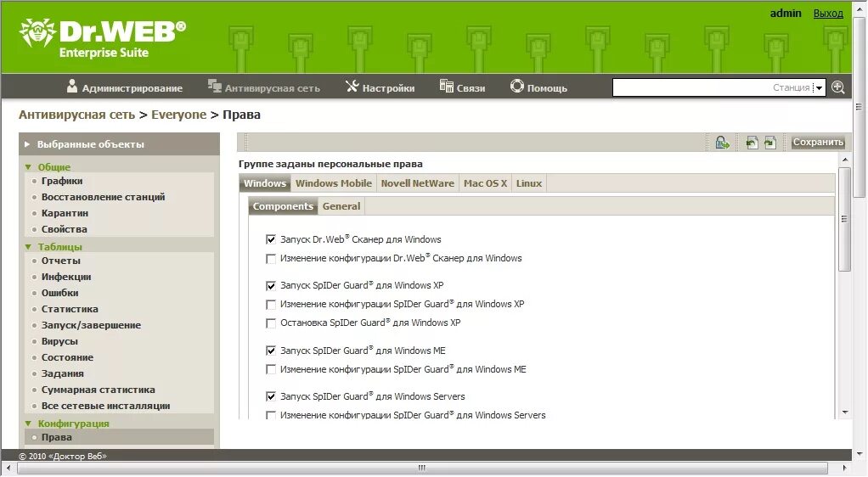Toggle Запуск SpIDer Guard для Windows ME

pos(271,351)
